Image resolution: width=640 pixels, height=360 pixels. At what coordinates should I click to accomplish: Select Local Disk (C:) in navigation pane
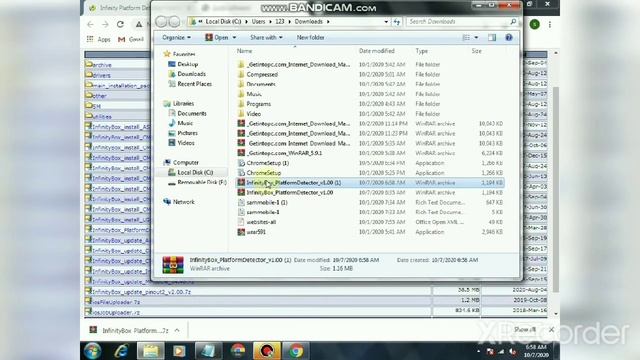[195, 173]
